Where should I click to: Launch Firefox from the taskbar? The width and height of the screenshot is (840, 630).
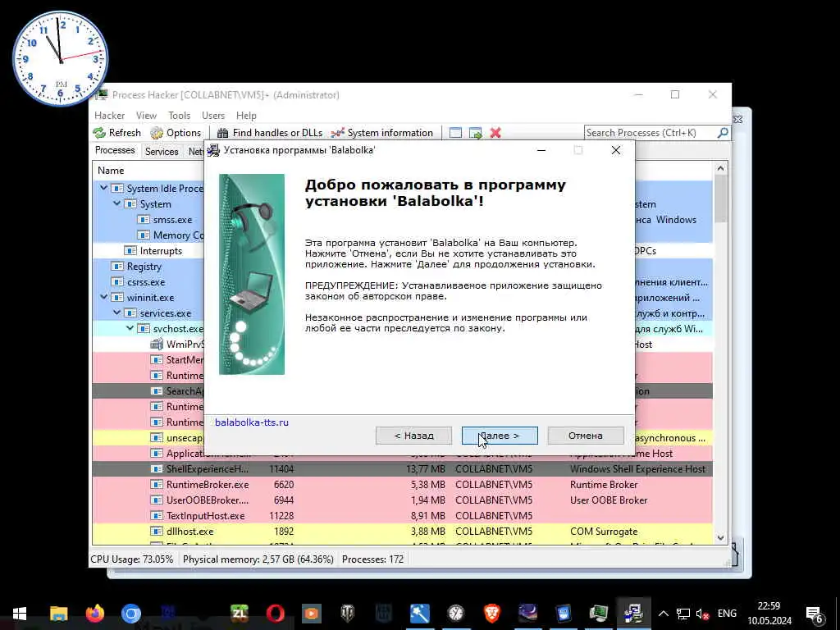pos(95,614)
